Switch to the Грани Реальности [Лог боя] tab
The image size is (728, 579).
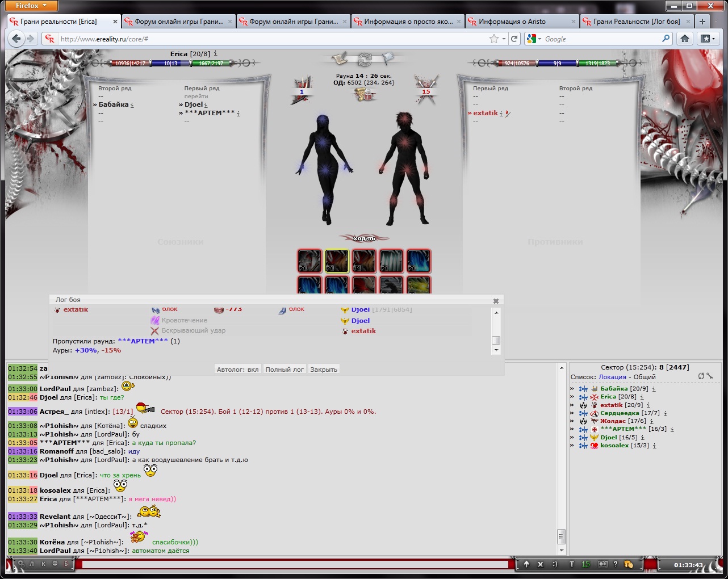coord(636,22)
